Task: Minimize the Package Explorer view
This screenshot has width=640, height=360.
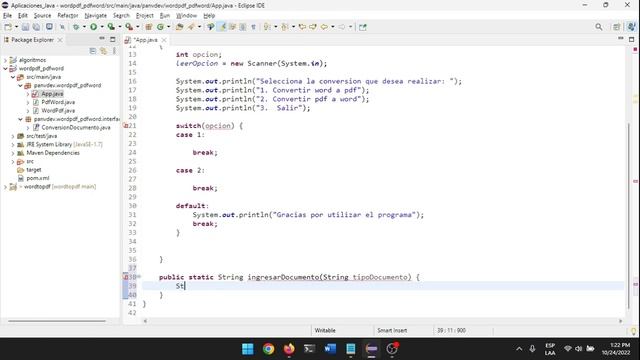Action: coord(102,39)
